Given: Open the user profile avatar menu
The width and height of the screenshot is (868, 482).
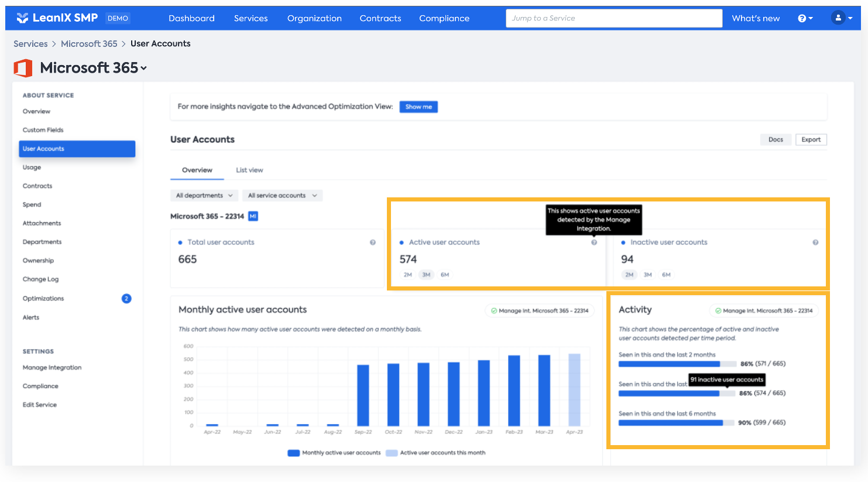Looking at the screenshot, I should click(842, 18).
